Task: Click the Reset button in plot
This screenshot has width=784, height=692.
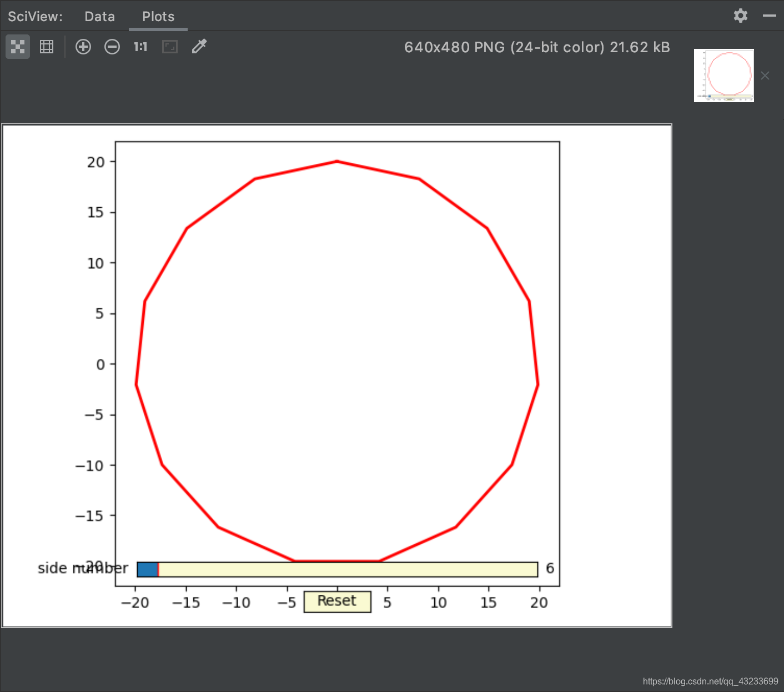Action: (337, 601)
